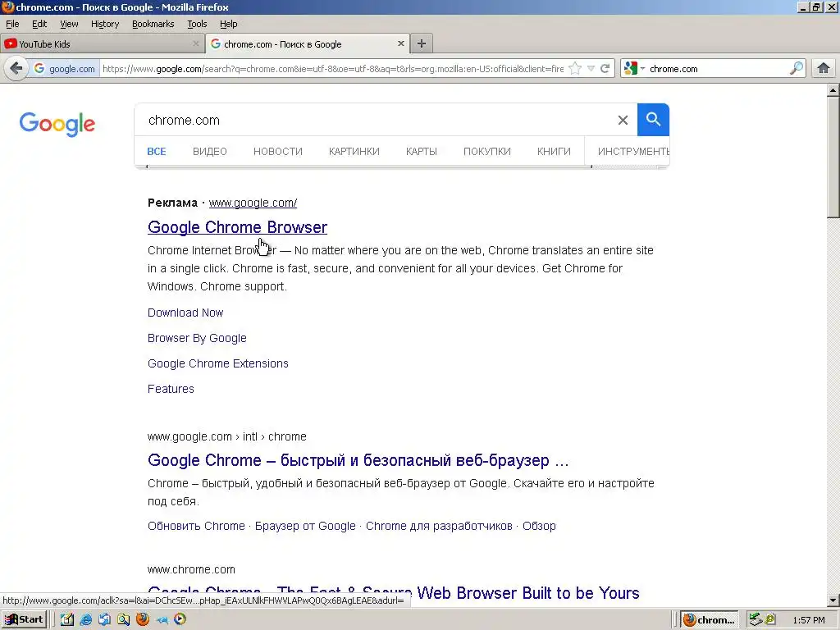Viewport: 840px width, 630px height.
Task: Open the File menu
Action: 12,24
